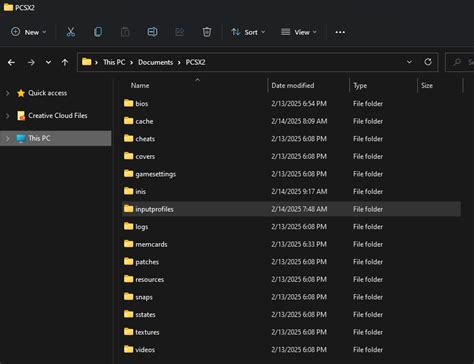Open recent locations dropdown arrow
This screenshot has width=474, height=364.
click(x=48, y=62)
